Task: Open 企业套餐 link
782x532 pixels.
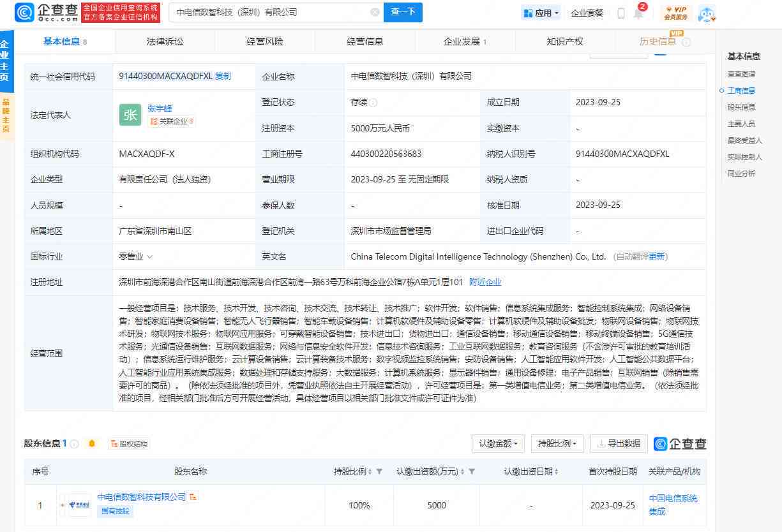Action: click(587, 13)
